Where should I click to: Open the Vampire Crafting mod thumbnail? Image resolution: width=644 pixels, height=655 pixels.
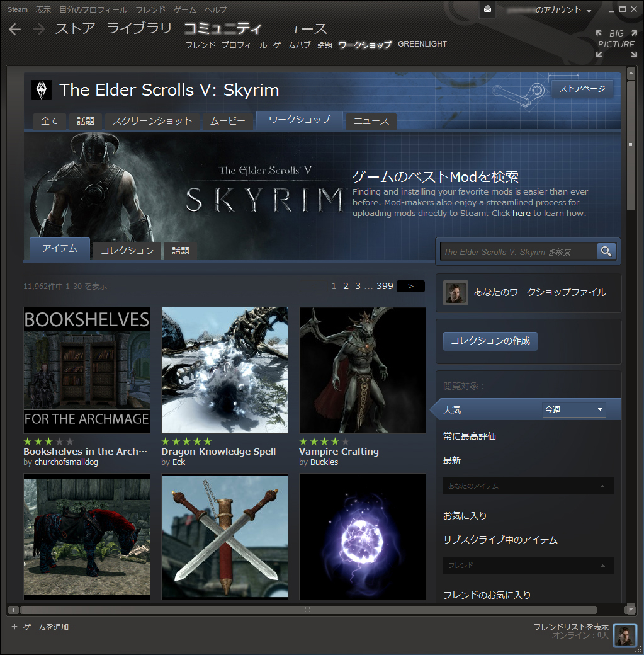tap(363, 370)
